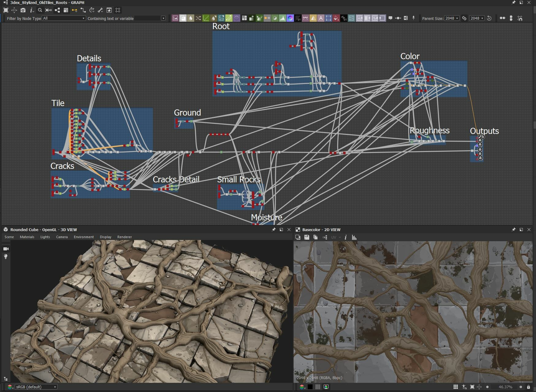Activate the search icon in the graph toolbar
The image size is (536, 392).
[40, 10]
